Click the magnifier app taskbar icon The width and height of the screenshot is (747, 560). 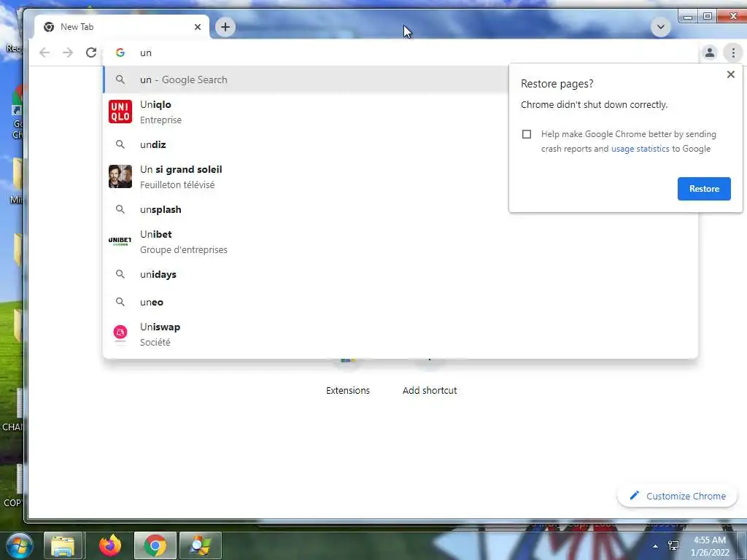click(x=201, y=545)
